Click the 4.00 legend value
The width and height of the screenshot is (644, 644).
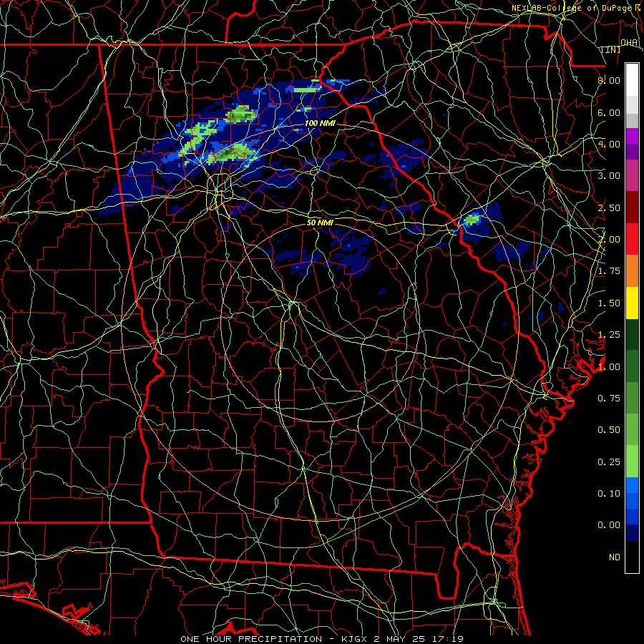pyautogui.click(x=609, y=144)
